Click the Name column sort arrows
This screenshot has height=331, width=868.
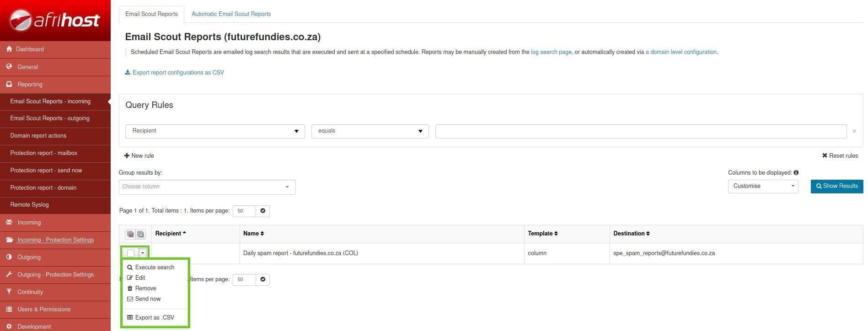[x=262, y=234]
